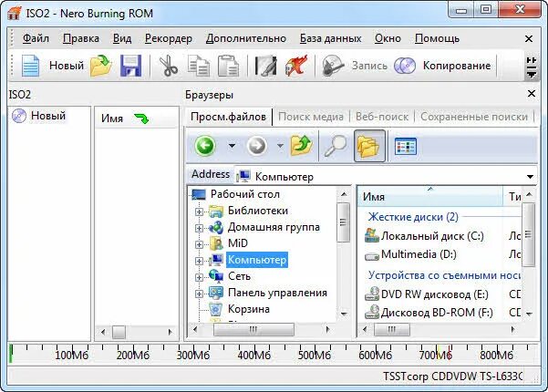Click the Paste clipboard toolbar icon
The width and height of the screenshot is (548, 392).
tap(228, 66)
